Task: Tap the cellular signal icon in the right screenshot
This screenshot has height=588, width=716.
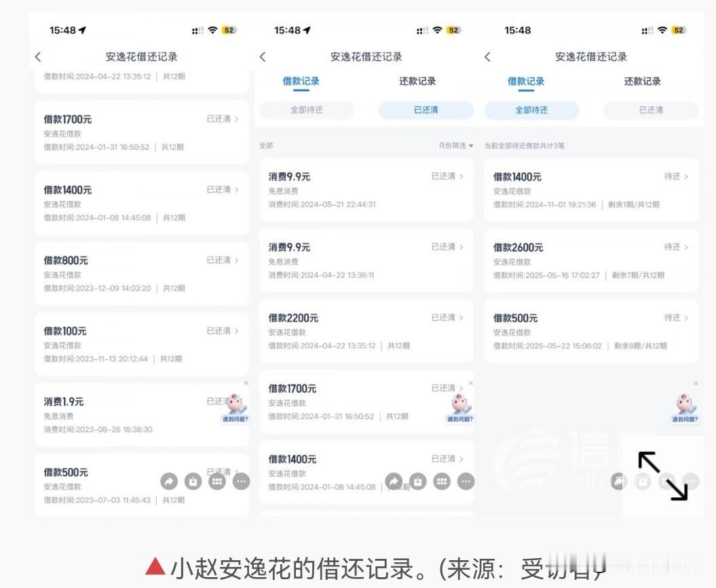Action: click(647, 31)
